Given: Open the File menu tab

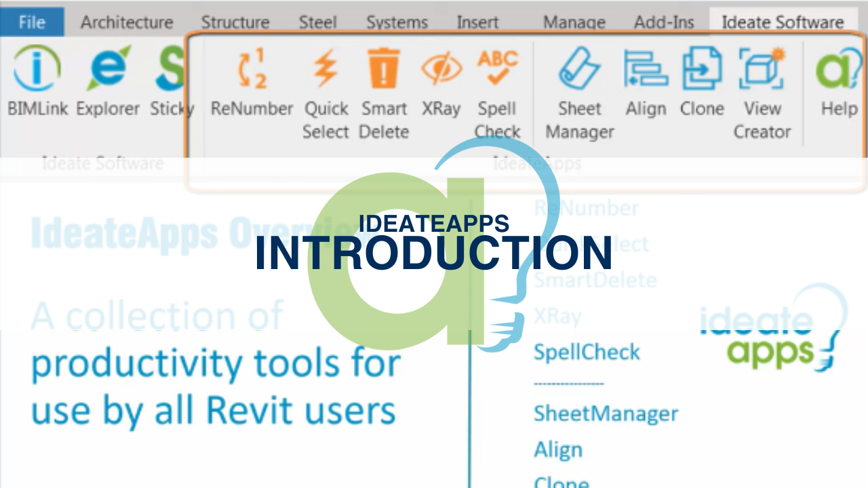Looking at the screenshot, I should tap(32, 22).
